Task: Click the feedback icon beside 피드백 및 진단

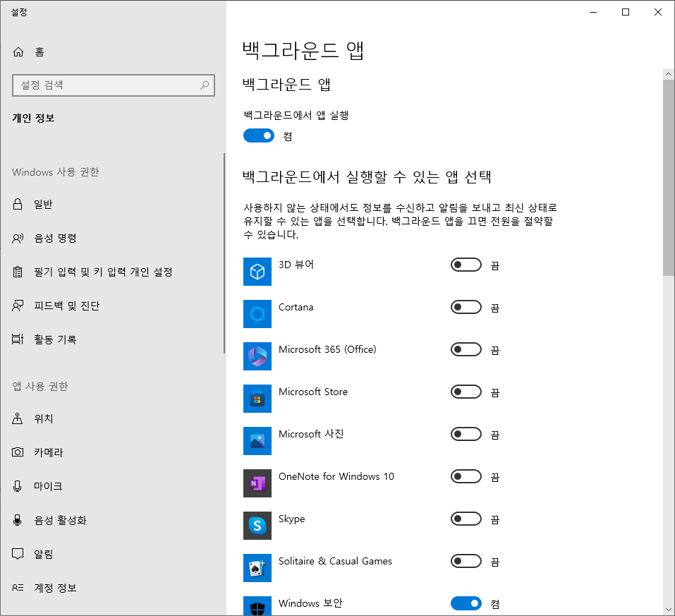Action: (x=18, y=306)
